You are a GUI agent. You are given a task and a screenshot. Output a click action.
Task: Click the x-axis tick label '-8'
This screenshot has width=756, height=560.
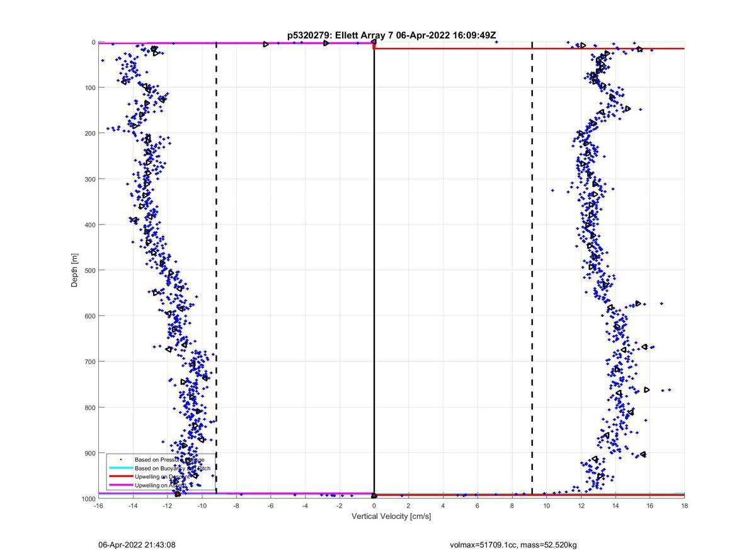[236, 506]
